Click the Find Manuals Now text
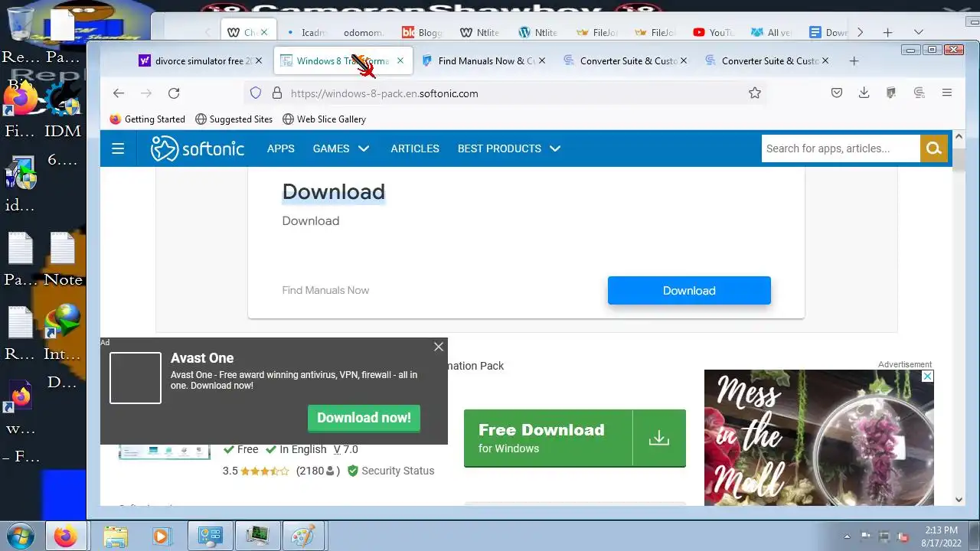This screenshot has width=980, height=551. (x=325, y=290)
